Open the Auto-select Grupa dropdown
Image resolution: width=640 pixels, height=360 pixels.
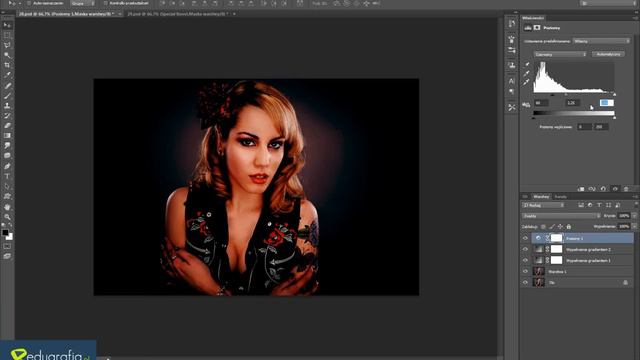tap(82, 3)
